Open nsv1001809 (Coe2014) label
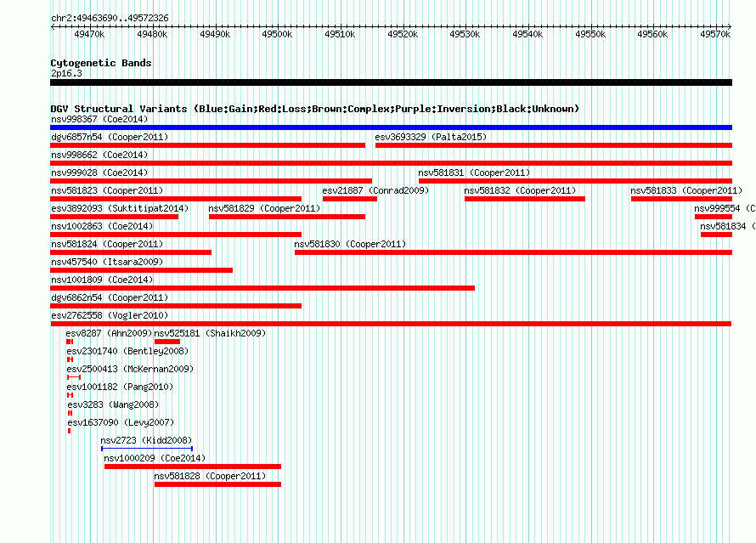Image resolution: width=756 pixels, height=543 pixels. click(x=102, y=280)
